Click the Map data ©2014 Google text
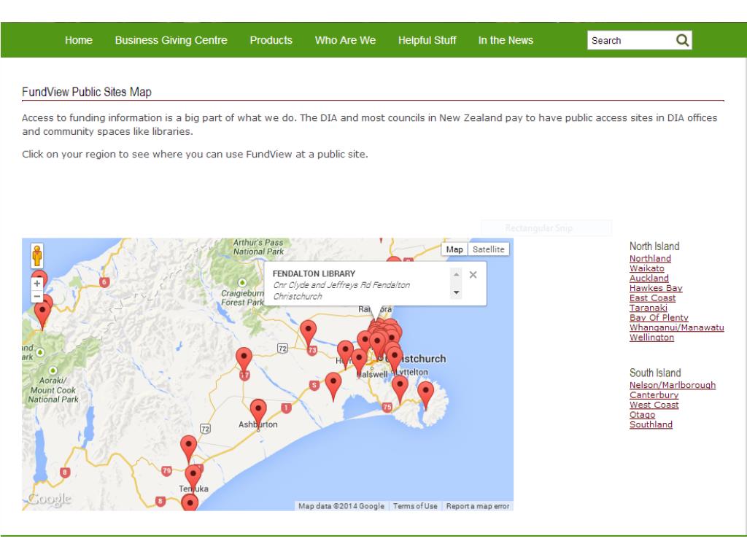The height and width of the screenshot is (560, 747). point(341,506)
